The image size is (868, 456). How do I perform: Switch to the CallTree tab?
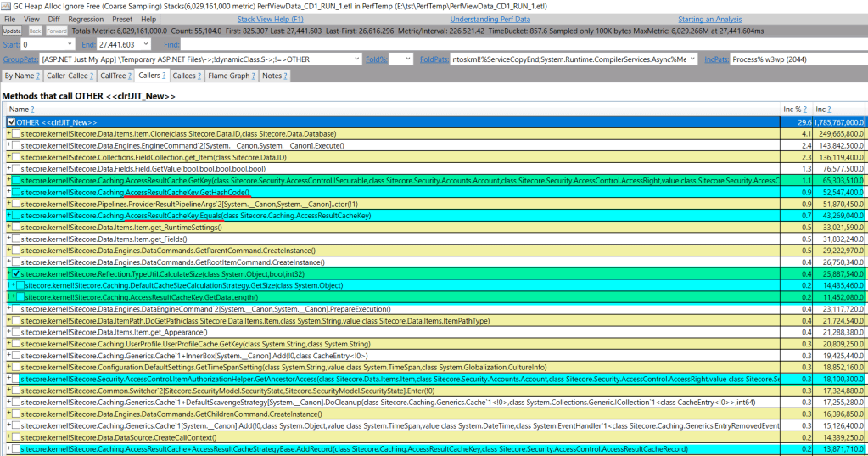pyautogui.click(x=111, y=76)
